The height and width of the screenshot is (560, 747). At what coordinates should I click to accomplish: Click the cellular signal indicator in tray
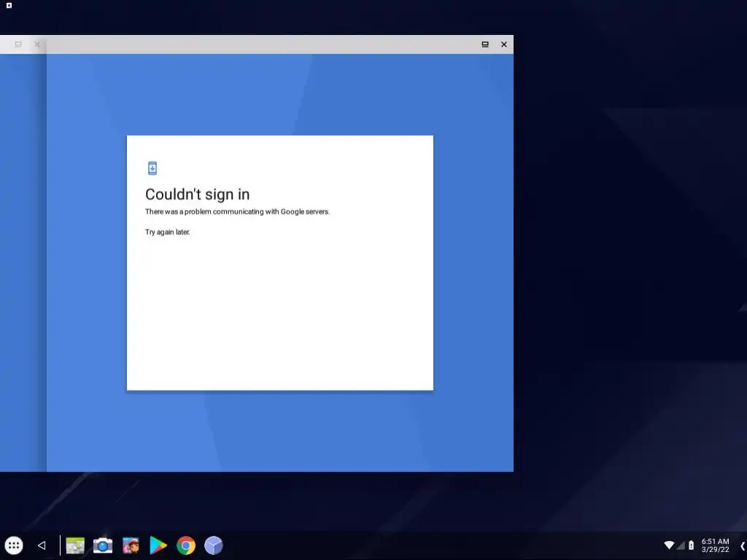(x=681, y=545)
